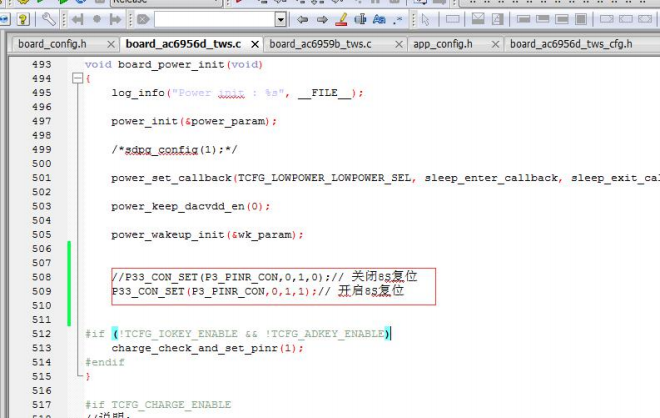Screen dimensions: 660x418
Task: Toggle the regular expression search icon
Action: (398, 19)
